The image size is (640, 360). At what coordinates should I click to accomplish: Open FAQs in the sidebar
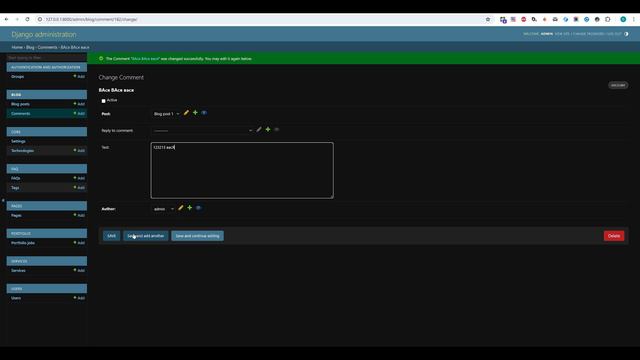coord(16,178)
